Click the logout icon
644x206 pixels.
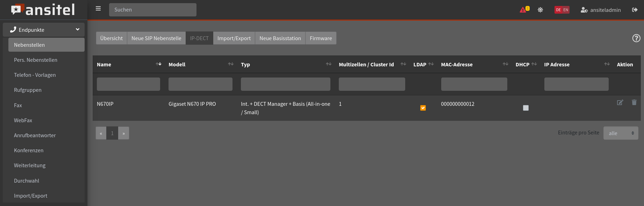click(635, 10)
